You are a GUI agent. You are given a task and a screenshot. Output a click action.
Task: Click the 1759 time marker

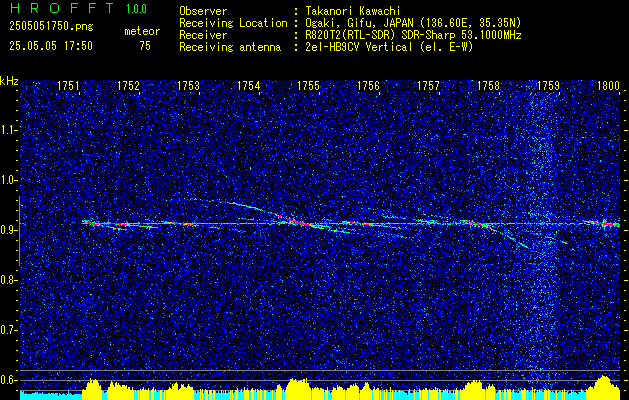click(x=548, y=85)
